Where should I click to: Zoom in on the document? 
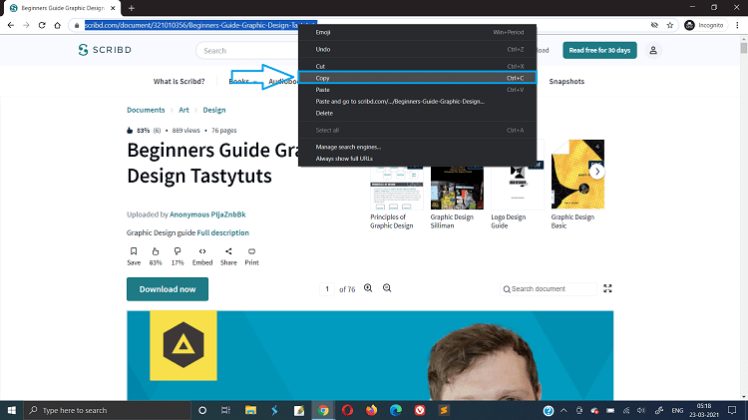pos(368,288)
